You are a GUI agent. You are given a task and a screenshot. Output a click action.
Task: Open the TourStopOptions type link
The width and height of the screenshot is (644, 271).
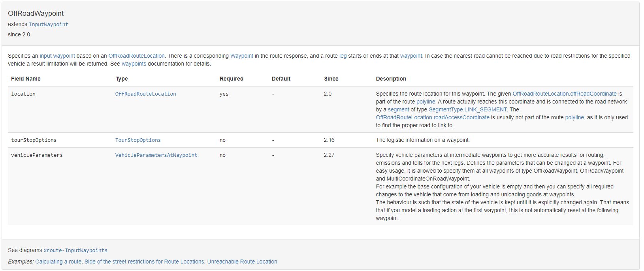click(x=138, y=140)
